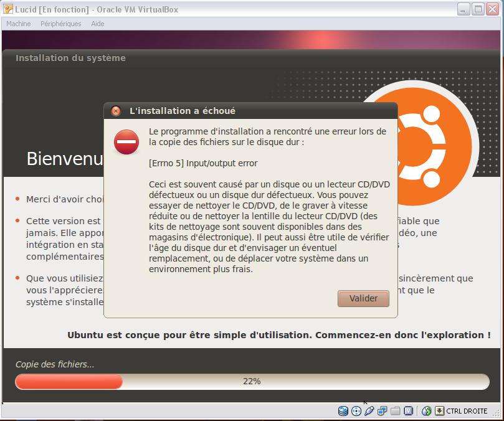Click the Valider button
Screen dimensions: 504x421
coord(363,298)
